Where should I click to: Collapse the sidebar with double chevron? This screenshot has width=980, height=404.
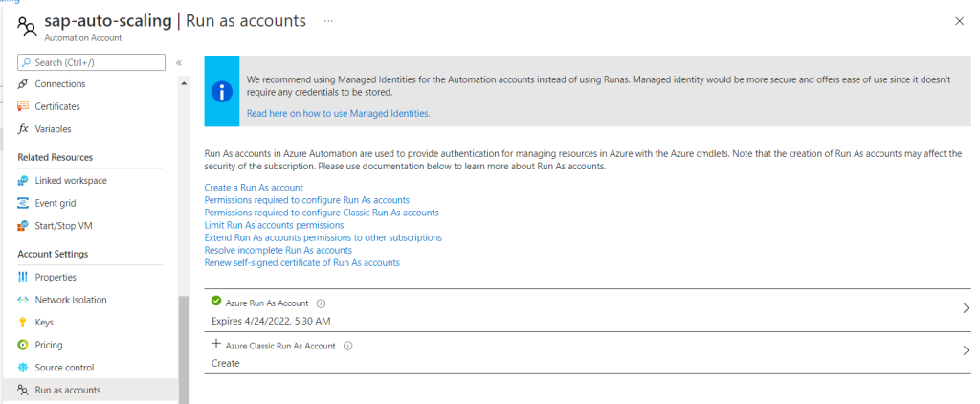(x=179, y=62)
